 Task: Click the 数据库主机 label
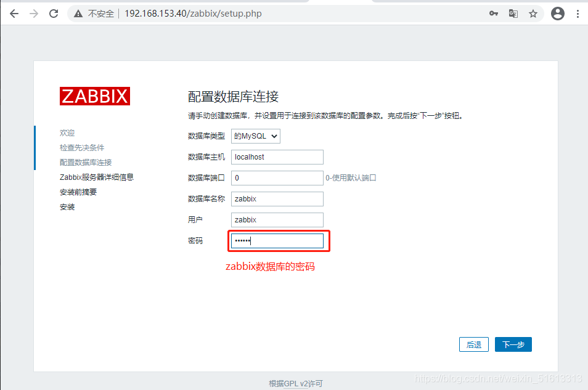click(x=206, y=157)
